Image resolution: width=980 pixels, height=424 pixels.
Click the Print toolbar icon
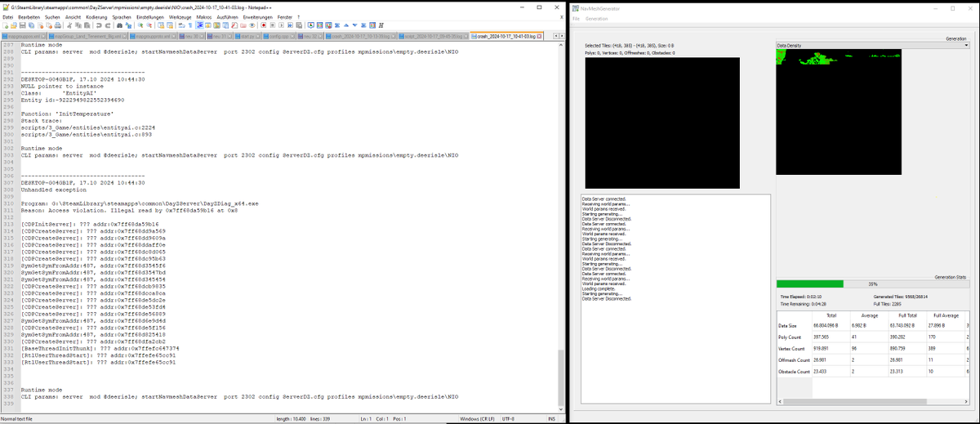click(58, 25)
